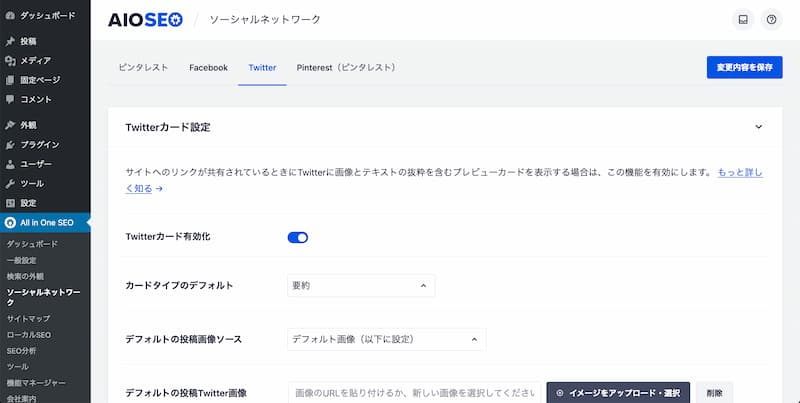
Task: Open the デフォルトの投稿画像ソース dropdown
Action: pos(387,339)
